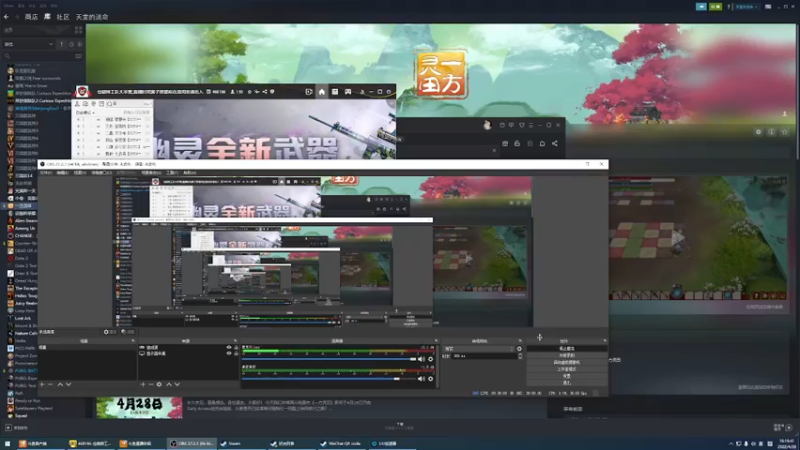The height and width of the screenshot is (450, 800).
Task: Click the info icon on the Steam game page
Action: pos(771,132)
